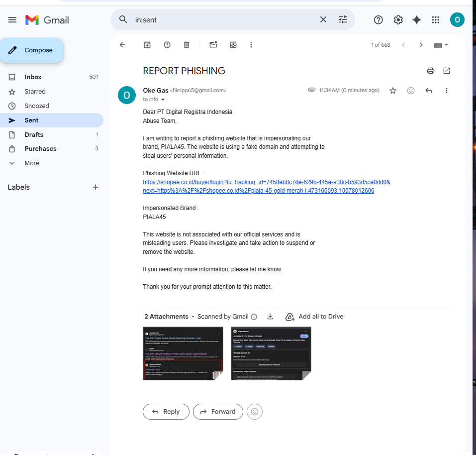Run the search with magnifier icon
Viewport: 476px width, 455px height.
[123, 19]
